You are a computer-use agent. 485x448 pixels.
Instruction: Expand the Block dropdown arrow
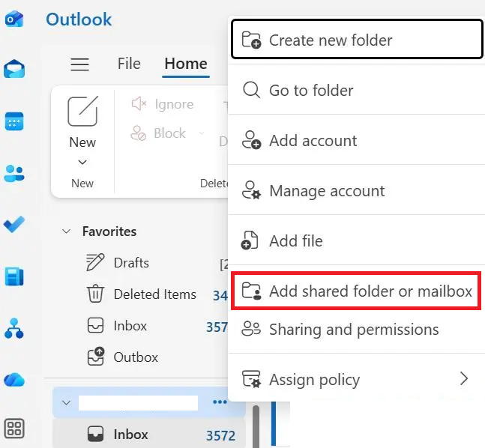[x=202, y=133]
